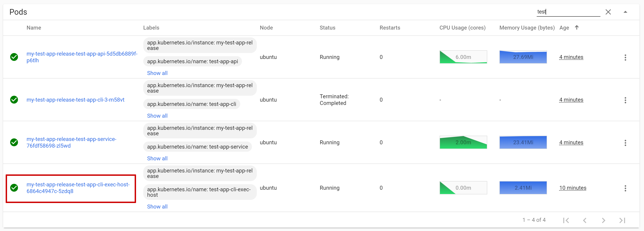Image resolution: width=644 pixels, height=231 pixels.
Task: Go to previous page of pods
Action: 585,220
